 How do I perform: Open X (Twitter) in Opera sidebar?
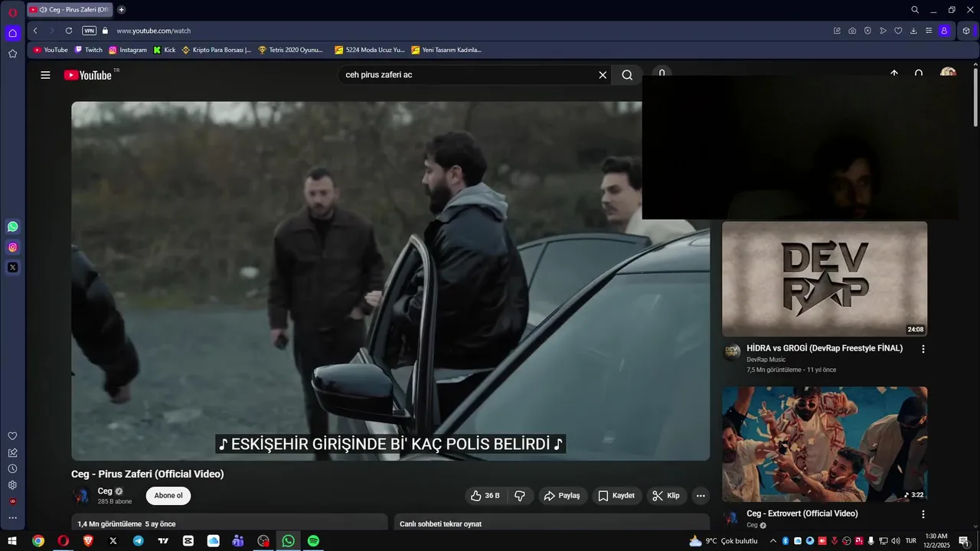point(12,268)
